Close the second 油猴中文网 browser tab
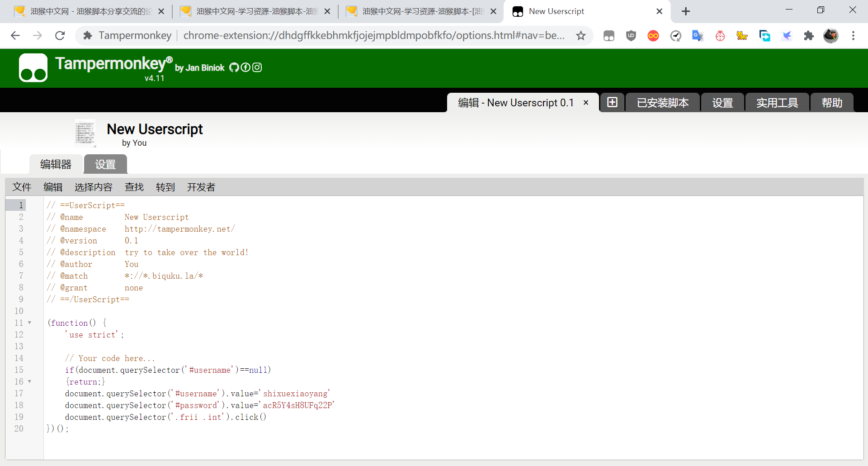868x466 pixels. [327, 11]
